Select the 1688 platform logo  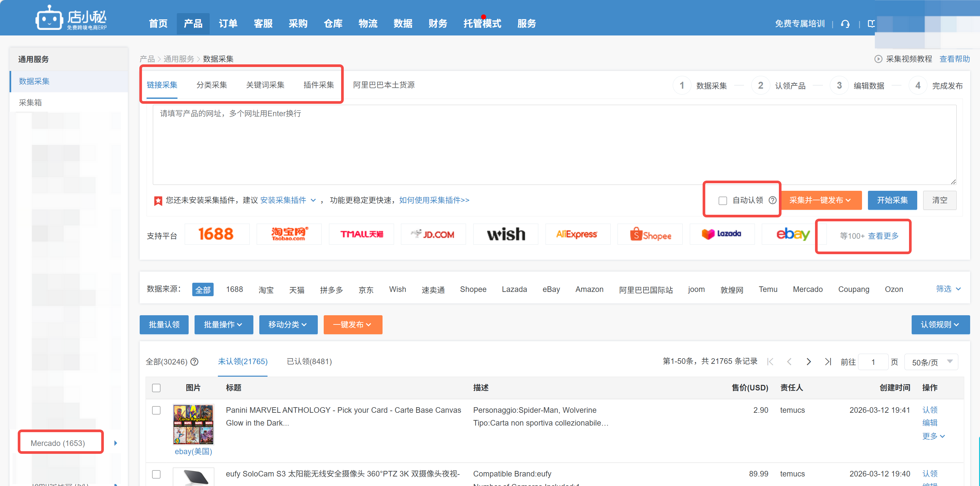(217, 234)
